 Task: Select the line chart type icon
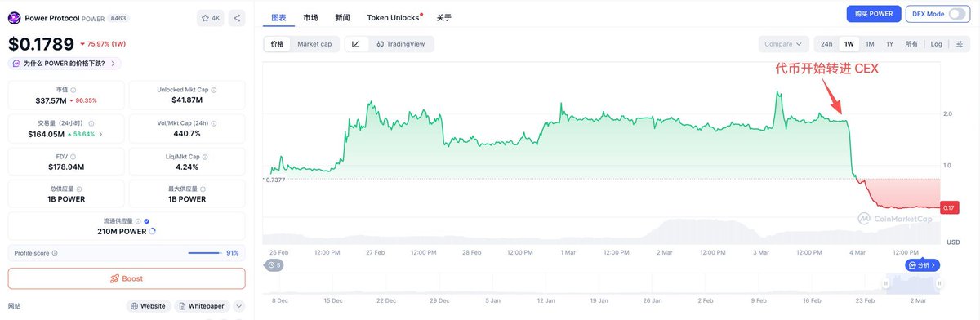pos(356,44)
